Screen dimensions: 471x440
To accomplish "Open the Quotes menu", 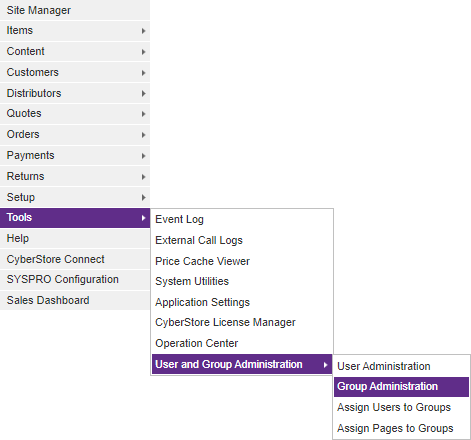I will pos(75,114).
